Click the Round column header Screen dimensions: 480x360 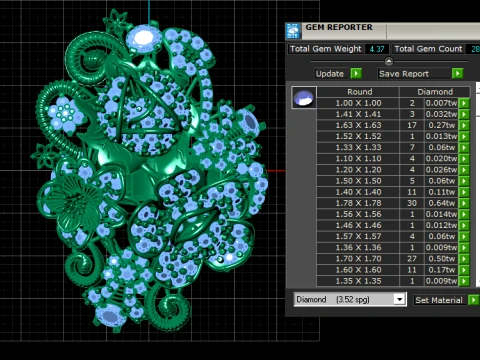click(x=358, y=92)
